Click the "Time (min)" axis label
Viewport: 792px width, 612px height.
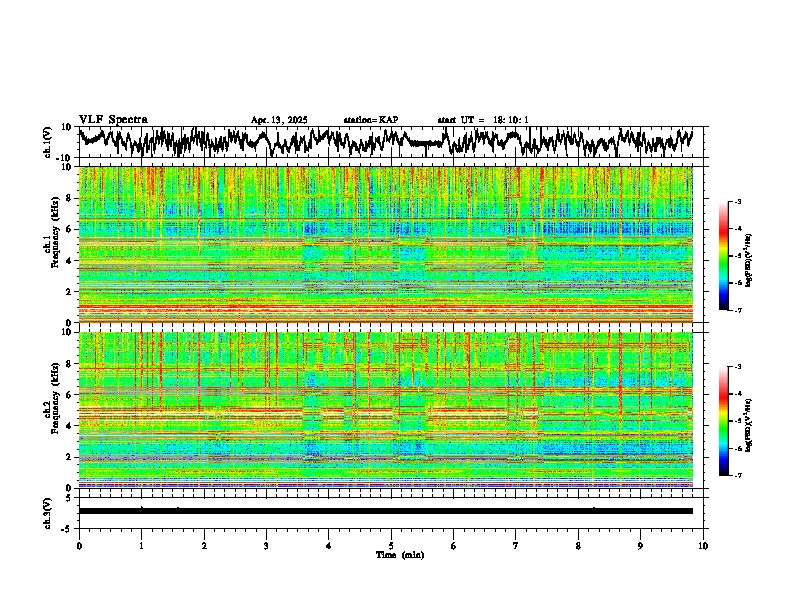point(400,555)
